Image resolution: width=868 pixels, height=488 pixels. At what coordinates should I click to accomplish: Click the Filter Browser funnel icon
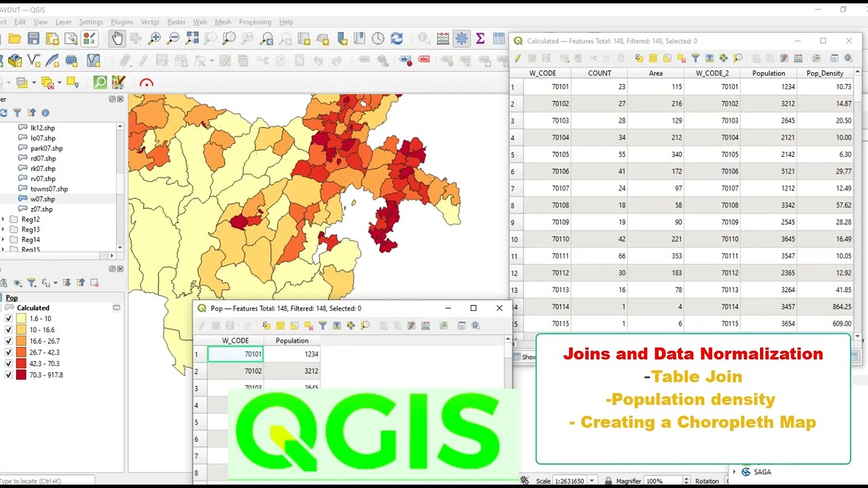coord(17,113)
